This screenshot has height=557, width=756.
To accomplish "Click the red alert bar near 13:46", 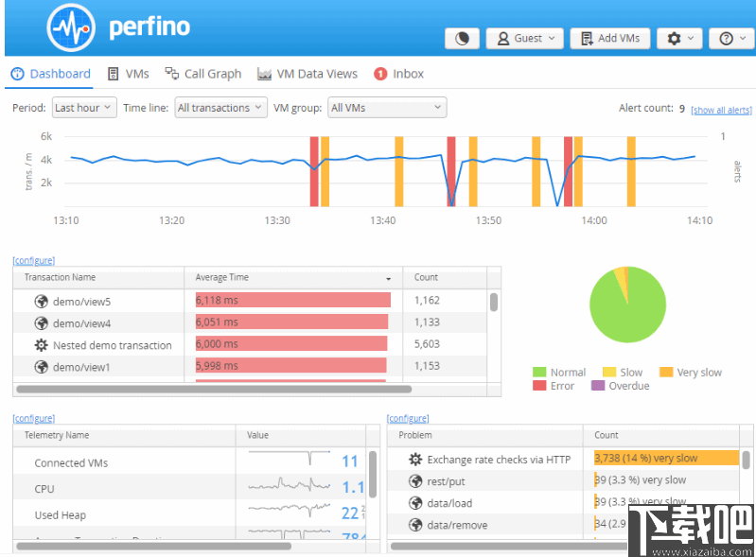I will 451,171.
